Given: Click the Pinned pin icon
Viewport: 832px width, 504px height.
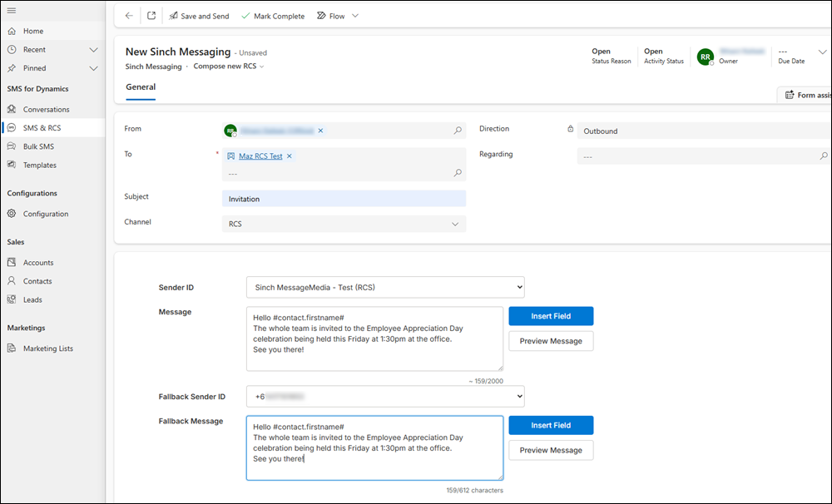Looking at the screenshot, I should 12,68.
